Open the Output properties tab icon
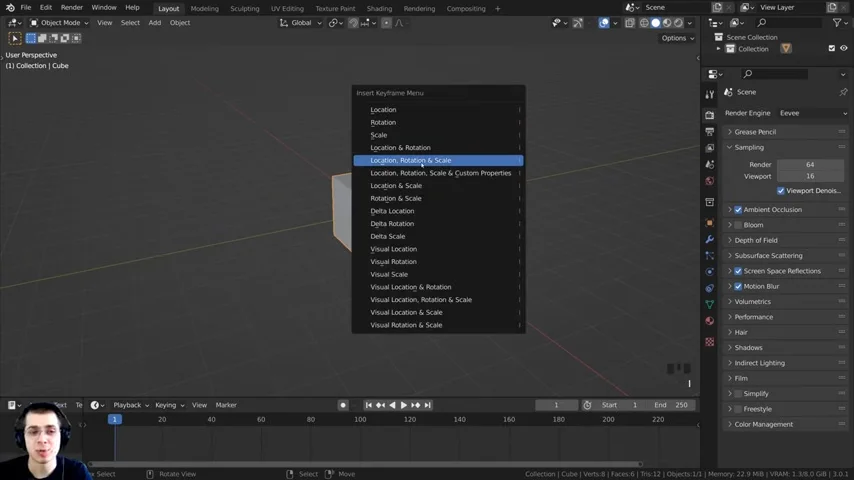854x480 pixels. tap(709, 131)
